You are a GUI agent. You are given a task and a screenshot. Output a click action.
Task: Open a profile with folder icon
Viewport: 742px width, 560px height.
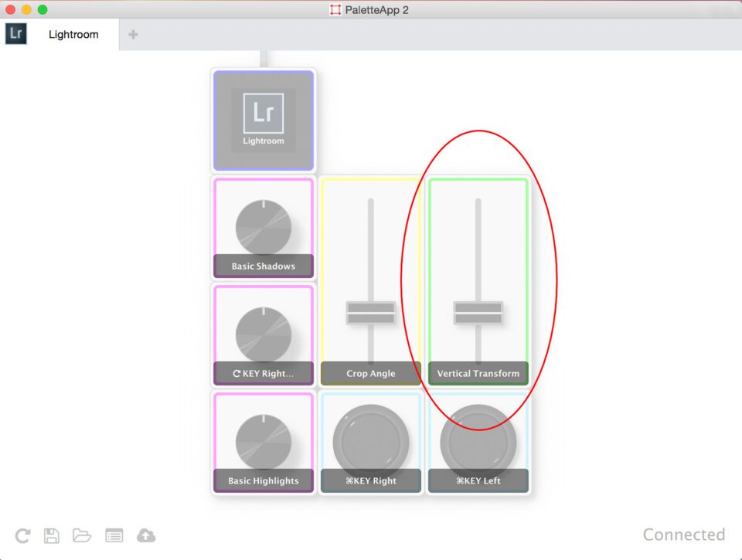(82, 535)
